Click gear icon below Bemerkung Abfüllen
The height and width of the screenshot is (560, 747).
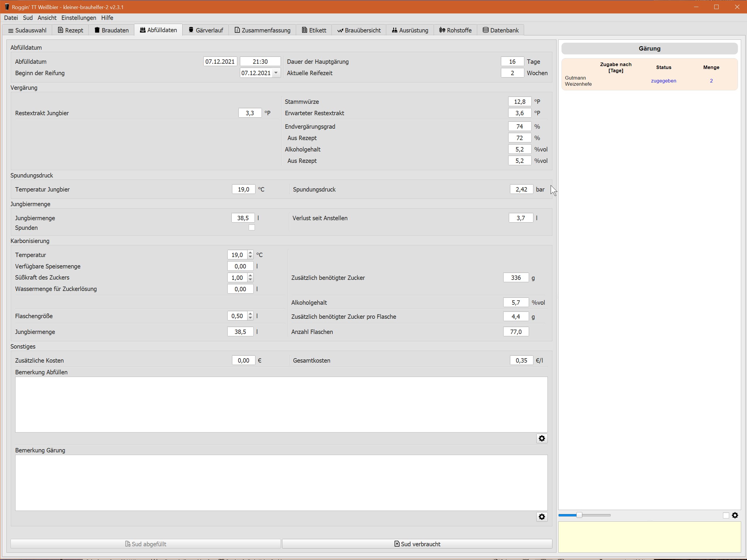(x=542, y=438)
